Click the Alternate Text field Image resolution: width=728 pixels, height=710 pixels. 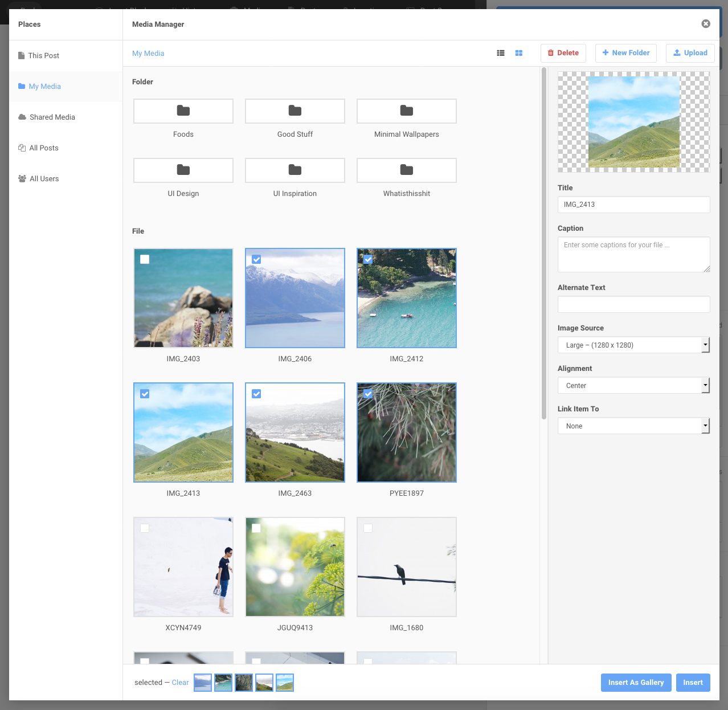click(x=634, y=304)
